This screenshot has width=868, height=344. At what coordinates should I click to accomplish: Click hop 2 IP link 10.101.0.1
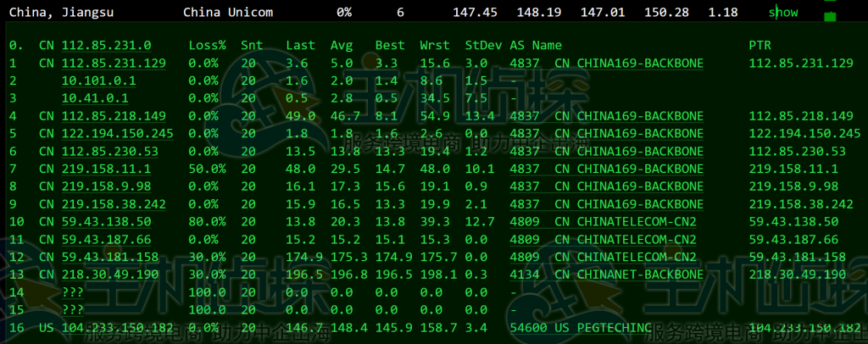click(x=98, y=80)
